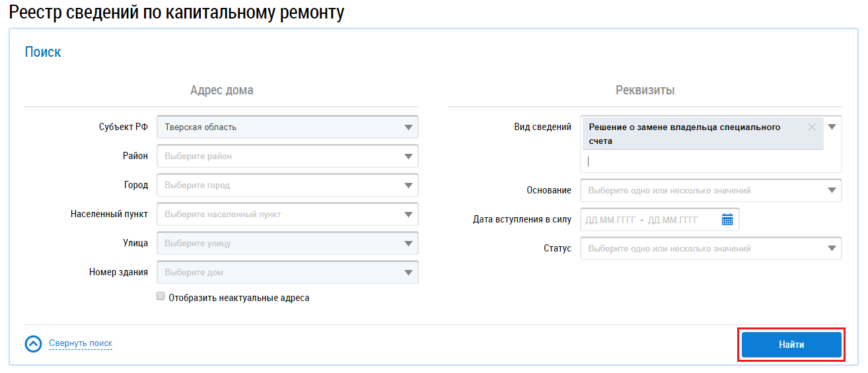Click the 'Поиск' section heading
Screen dimensions: 868x373
[43, 52]
